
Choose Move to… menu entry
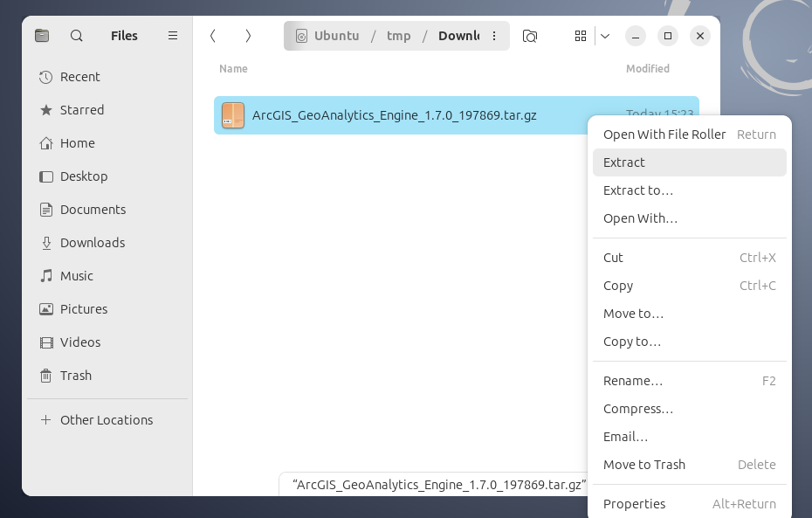click(x=689, y=314)
